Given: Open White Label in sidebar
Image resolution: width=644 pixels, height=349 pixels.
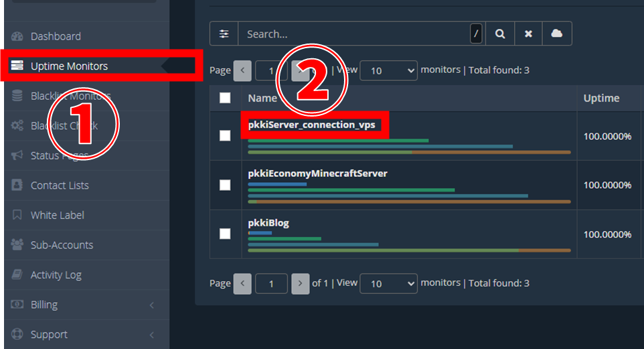Looking at the screenshot, I should point(86,215).
